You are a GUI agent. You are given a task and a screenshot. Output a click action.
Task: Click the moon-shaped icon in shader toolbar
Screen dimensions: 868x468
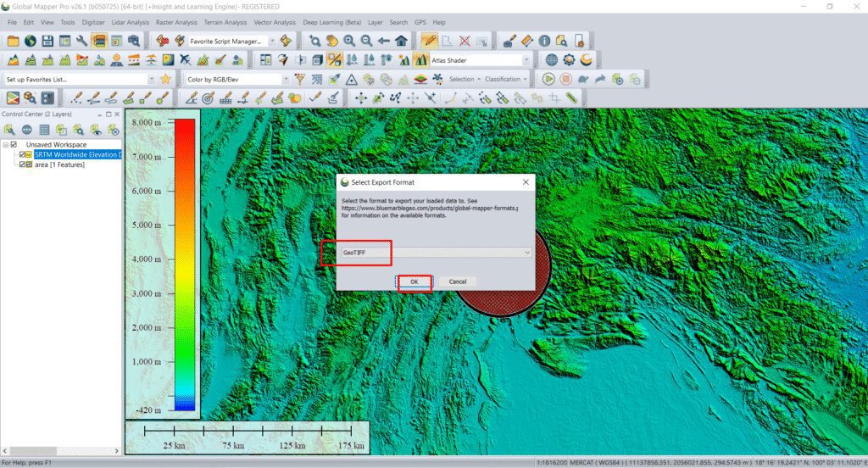tap(587, 60)
